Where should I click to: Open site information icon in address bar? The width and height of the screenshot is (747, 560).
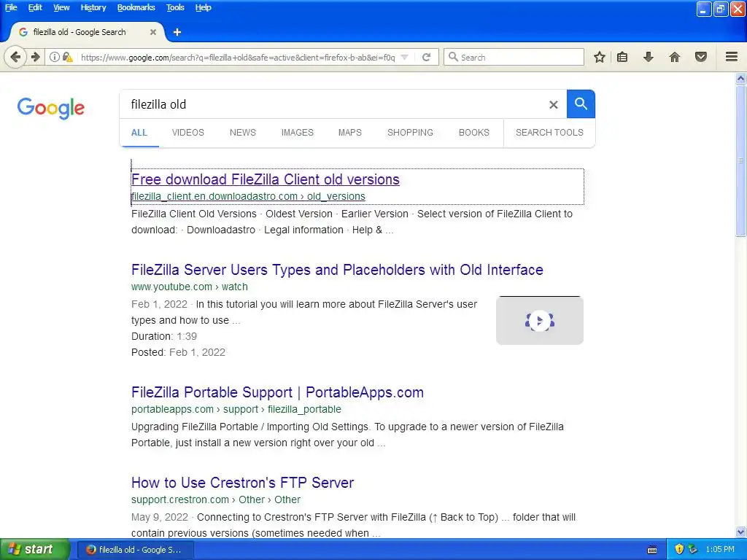(54, 57)
